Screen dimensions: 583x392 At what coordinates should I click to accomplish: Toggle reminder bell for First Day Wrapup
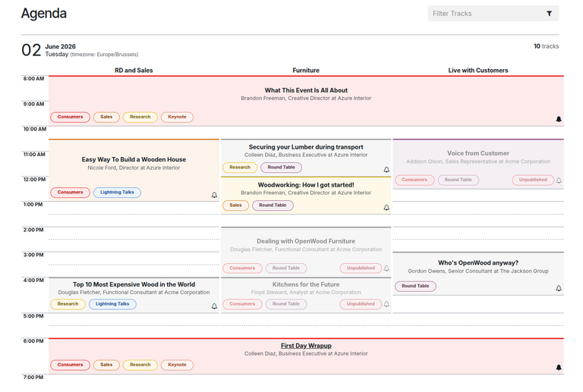coord(559,368)
